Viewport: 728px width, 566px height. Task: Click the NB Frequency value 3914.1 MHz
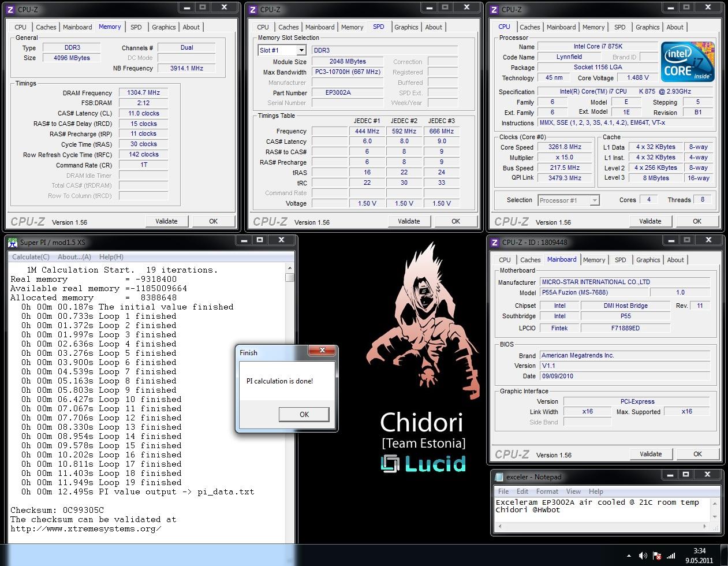coord(186,68)
